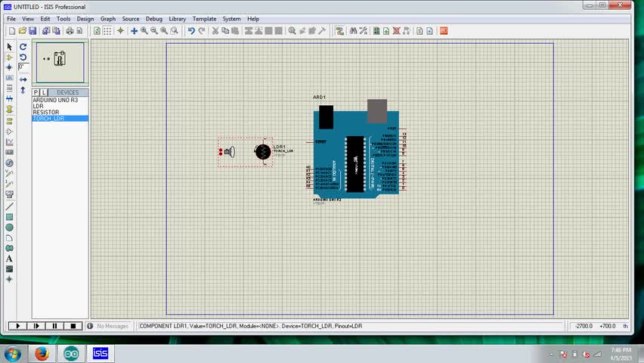Select the Terminals Mode tool
644x363 pixels.
tap(9, 121)
